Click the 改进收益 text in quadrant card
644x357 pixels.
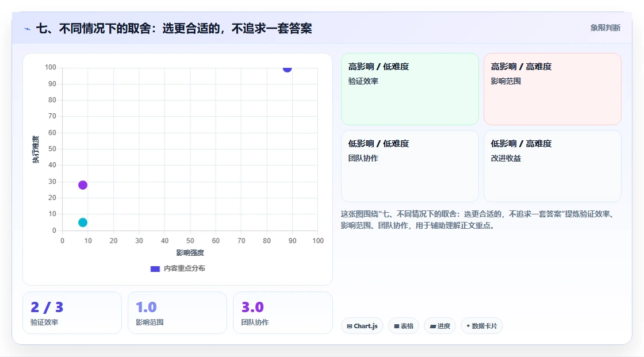pyautogui.click(x=506, y=158)
